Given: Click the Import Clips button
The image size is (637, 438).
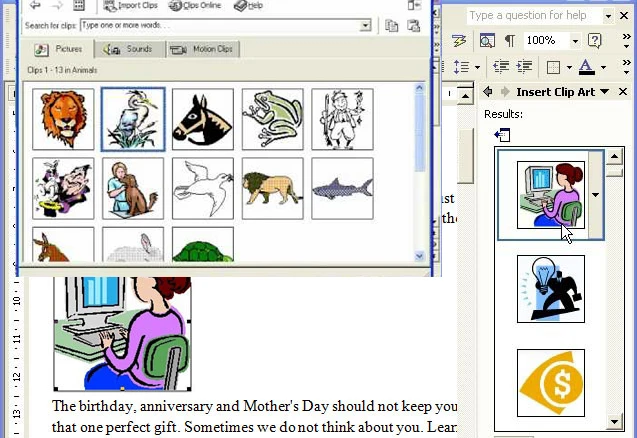Looking at the screenshot, I should point(128,6).
